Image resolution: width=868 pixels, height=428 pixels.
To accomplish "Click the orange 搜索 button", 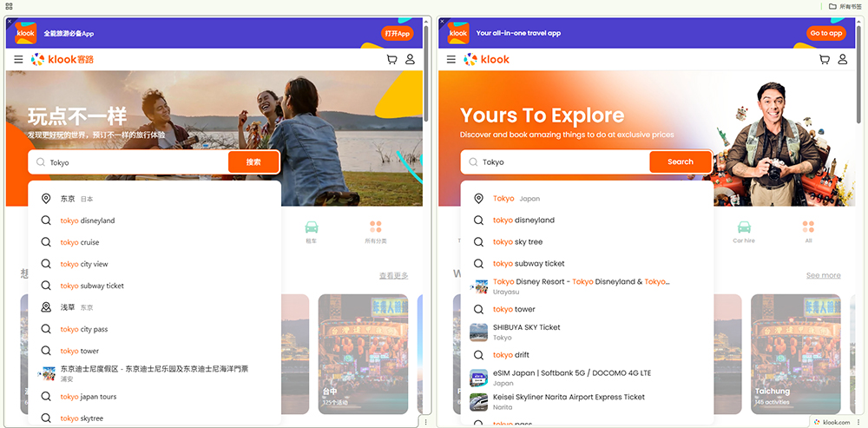I will 253,162.
